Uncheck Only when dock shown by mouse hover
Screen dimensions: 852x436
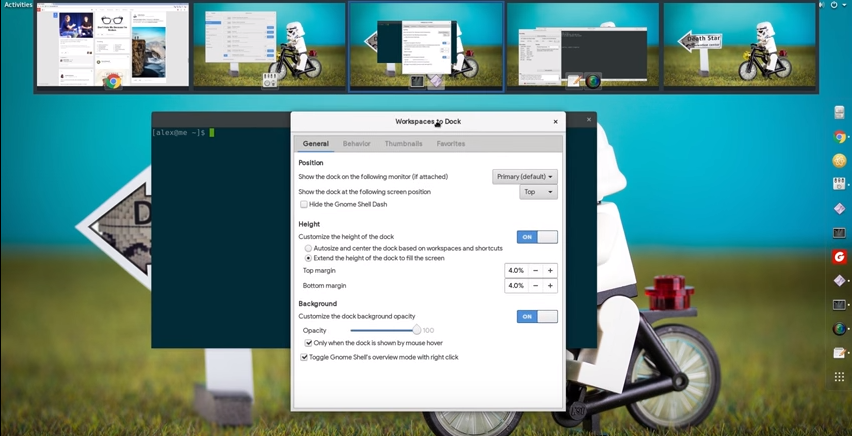[308, 343]
